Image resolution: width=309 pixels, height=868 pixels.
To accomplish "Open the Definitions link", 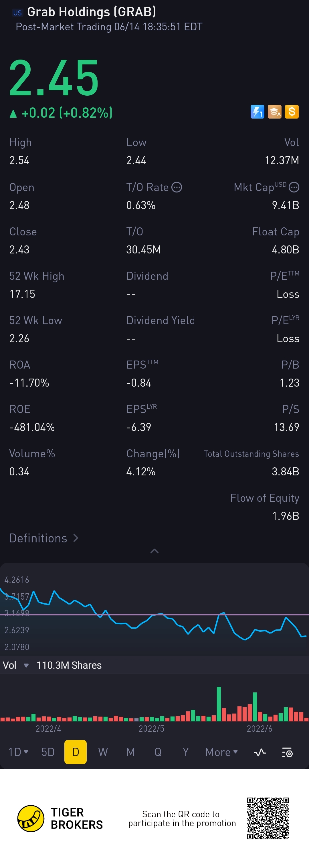I will point(43,538).
